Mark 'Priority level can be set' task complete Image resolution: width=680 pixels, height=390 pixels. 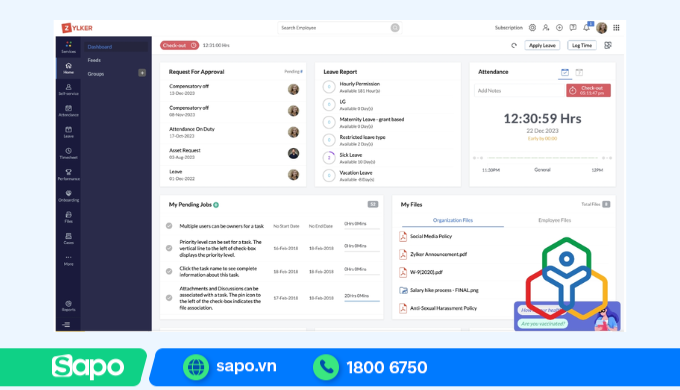169,248
